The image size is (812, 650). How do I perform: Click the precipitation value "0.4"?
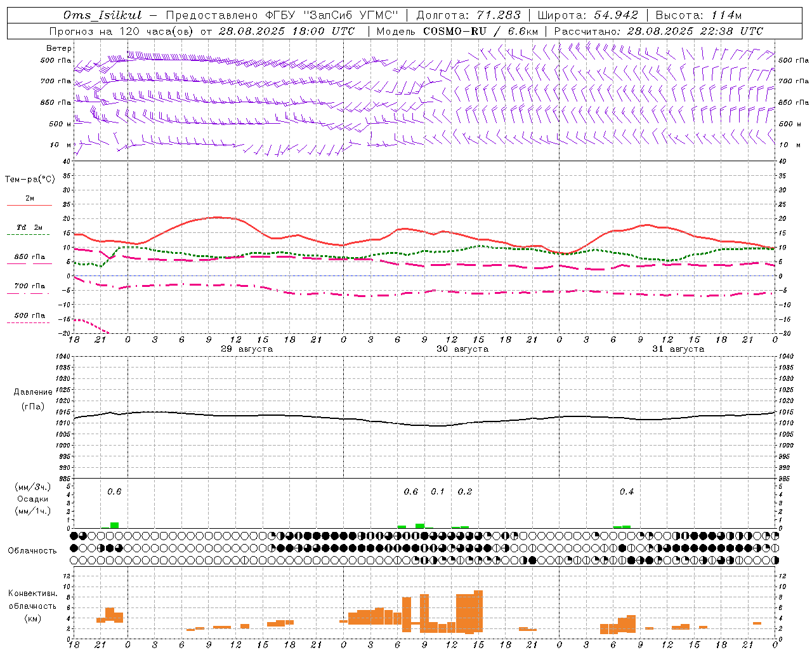pyautogui.click(x=627, y=491)
